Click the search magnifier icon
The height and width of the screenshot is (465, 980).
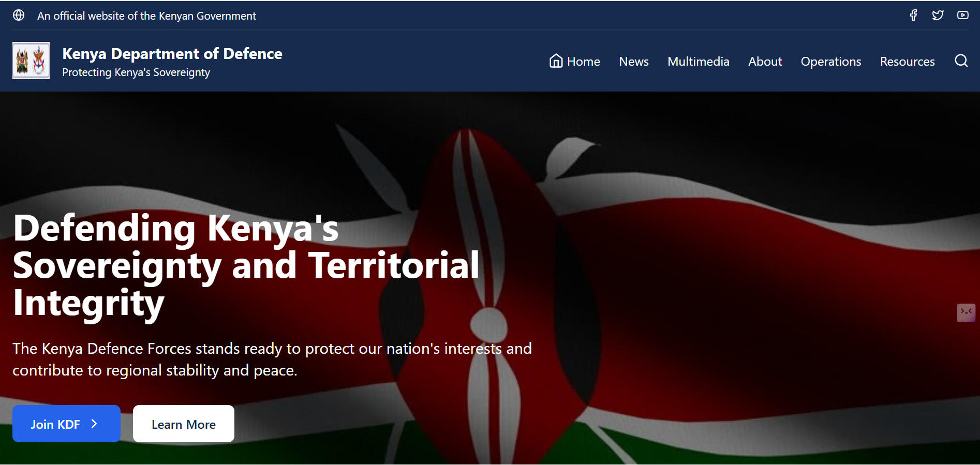961,61
